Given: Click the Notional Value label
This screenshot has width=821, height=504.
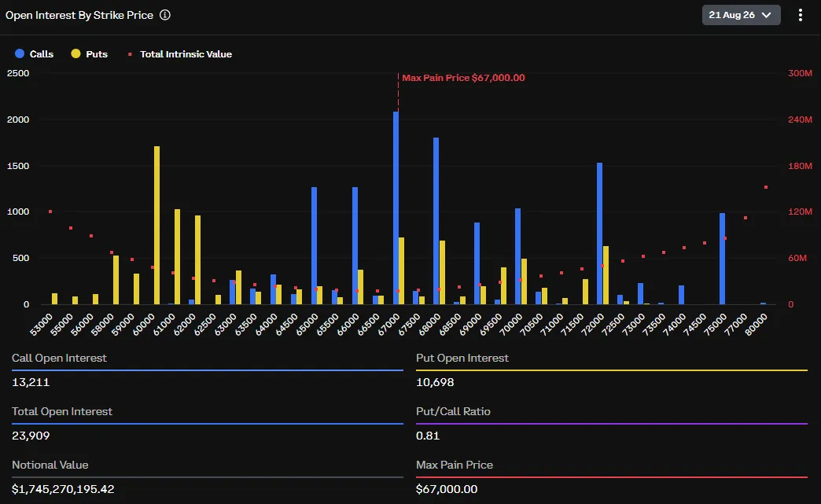Looking at the screenshot, I should coord(50,465).
